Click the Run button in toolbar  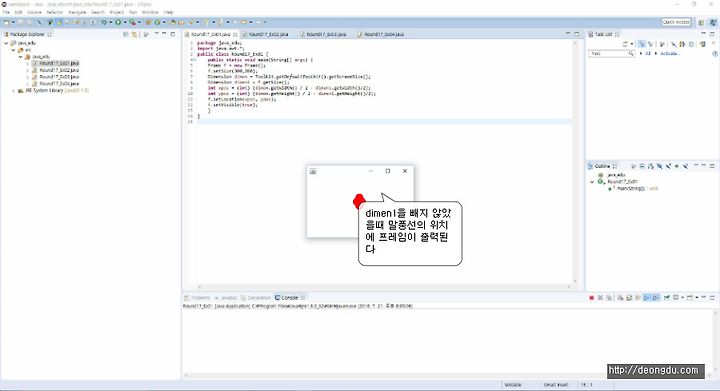118,22
